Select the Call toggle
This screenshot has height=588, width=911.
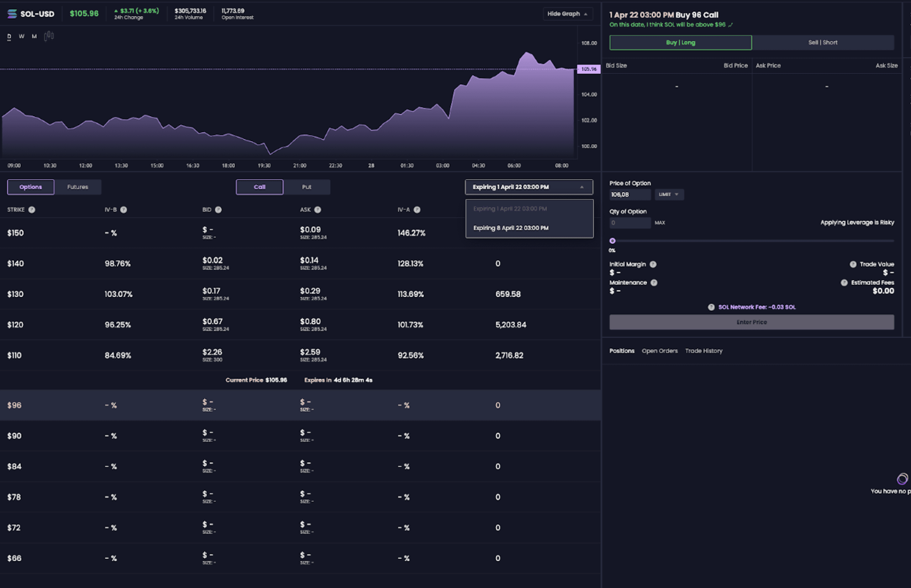259,187
